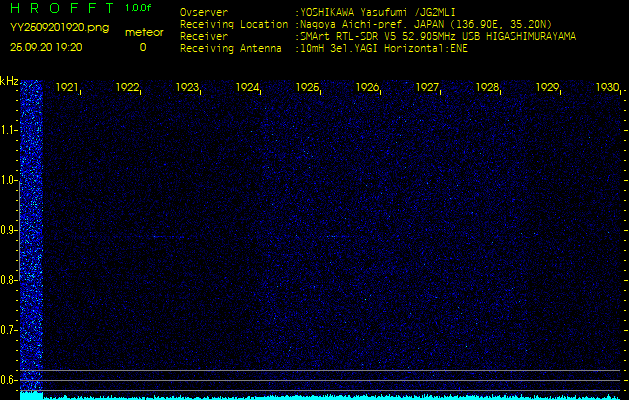Click the 1924 time marker
The height and width of the screenshot is (400, 629).
(247, 87)
